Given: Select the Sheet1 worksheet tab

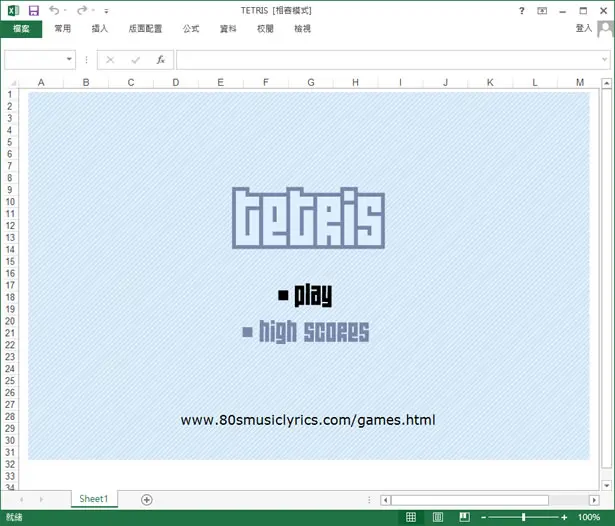Looking at the screenshot, I should 94,499.
